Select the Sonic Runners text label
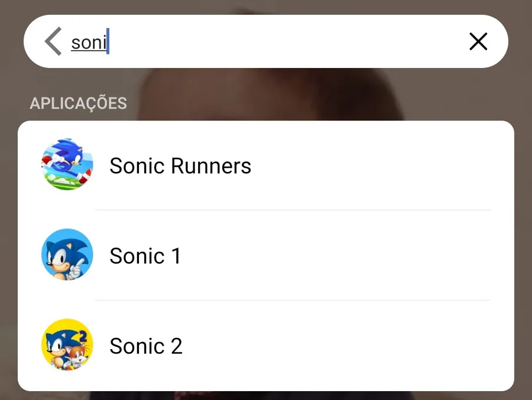532x400 pixels. tap(180, 166)
